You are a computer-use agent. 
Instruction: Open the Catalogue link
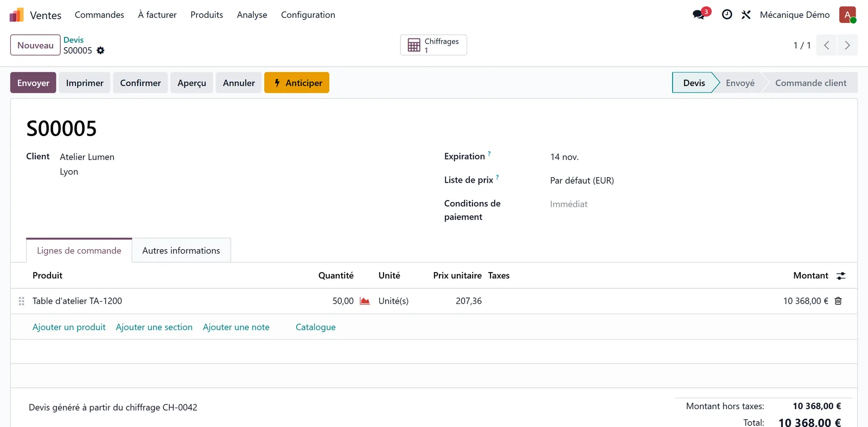(x=316, y=327)
